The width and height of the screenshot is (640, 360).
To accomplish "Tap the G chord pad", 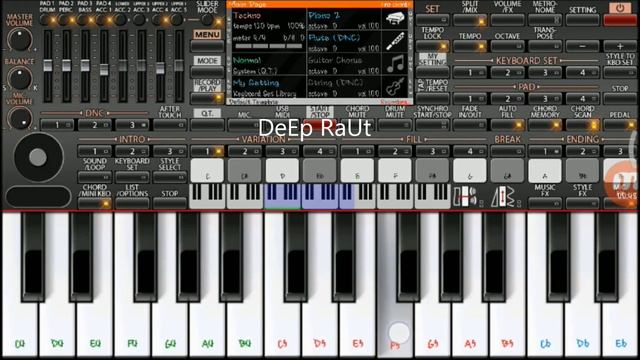I will click(470, 171).
